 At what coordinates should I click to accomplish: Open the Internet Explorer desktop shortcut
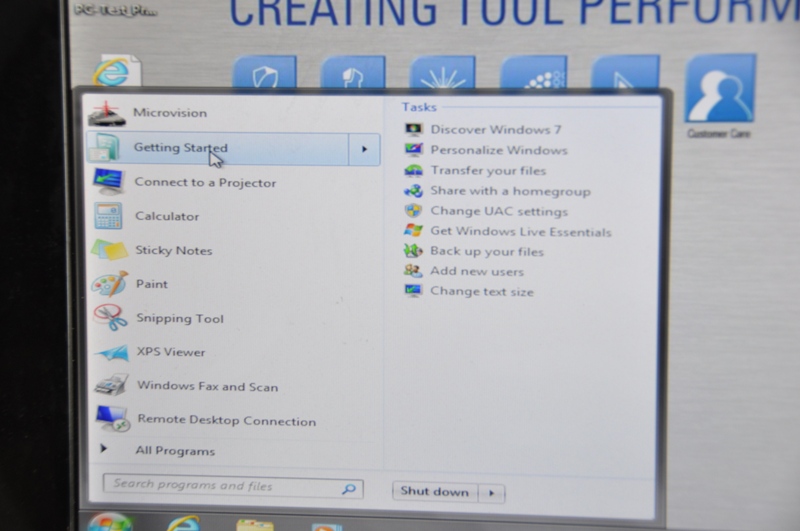[116, 71]
